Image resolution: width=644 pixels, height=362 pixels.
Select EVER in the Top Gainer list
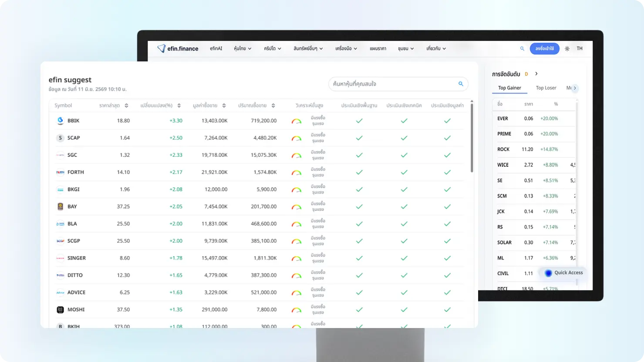pyautogui.click(x=502, y=118)
